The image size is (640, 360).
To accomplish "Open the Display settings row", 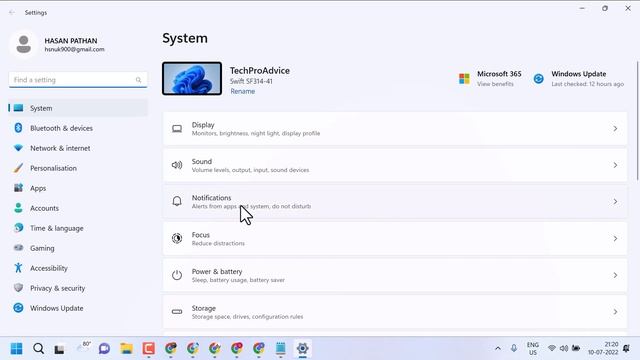I will (395, 129).
